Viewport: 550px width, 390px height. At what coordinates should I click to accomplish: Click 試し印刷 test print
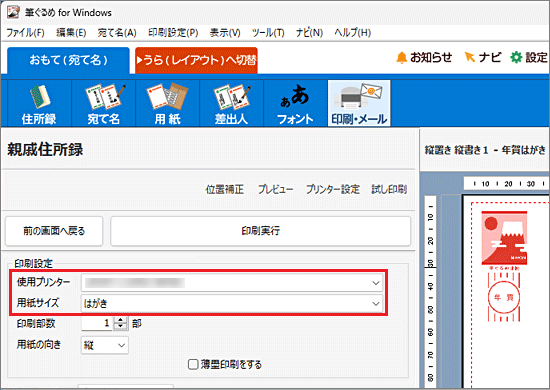tap(389, 189)
